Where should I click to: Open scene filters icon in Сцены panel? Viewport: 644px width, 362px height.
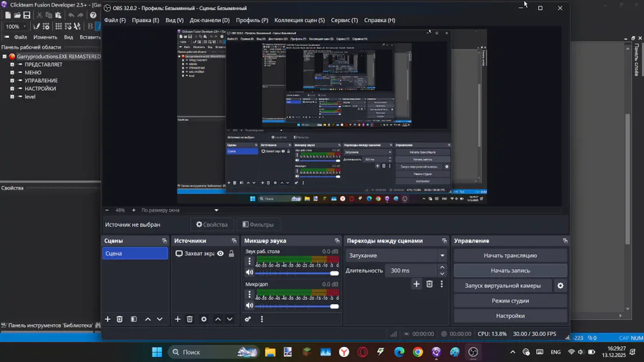click(134, 319)
